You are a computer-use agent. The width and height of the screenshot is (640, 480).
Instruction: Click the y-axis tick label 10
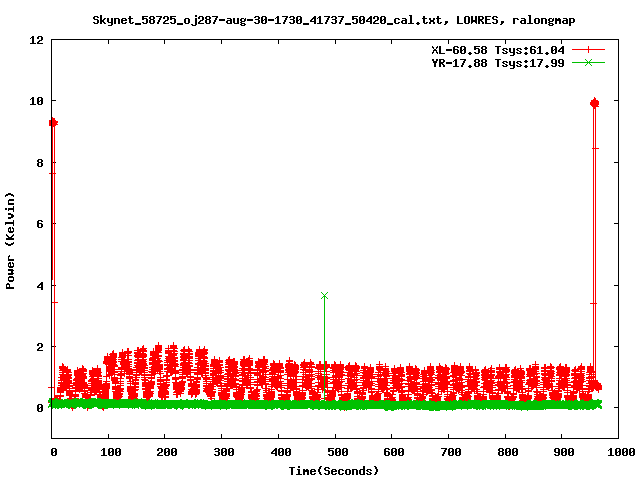pos(36,101)
